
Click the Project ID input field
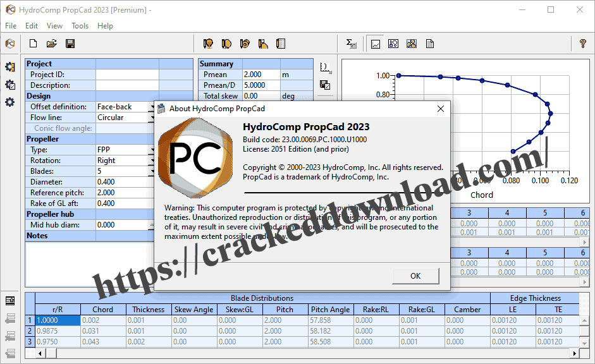point(127,75)
